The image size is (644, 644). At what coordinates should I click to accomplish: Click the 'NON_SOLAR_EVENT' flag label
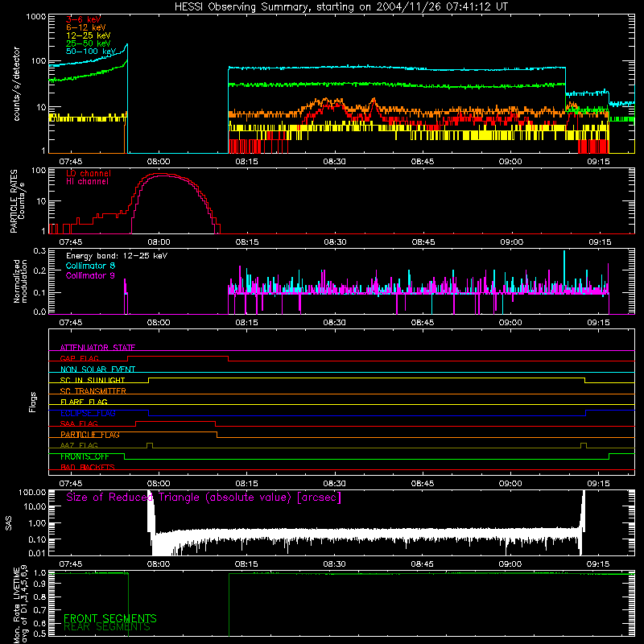97,369
